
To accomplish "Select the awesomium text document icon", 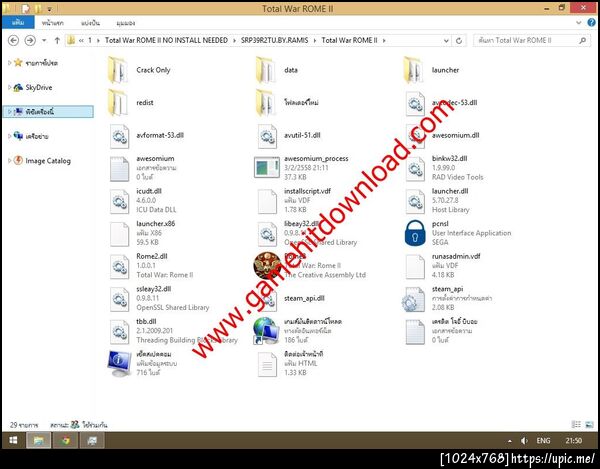I will point(119,169).
